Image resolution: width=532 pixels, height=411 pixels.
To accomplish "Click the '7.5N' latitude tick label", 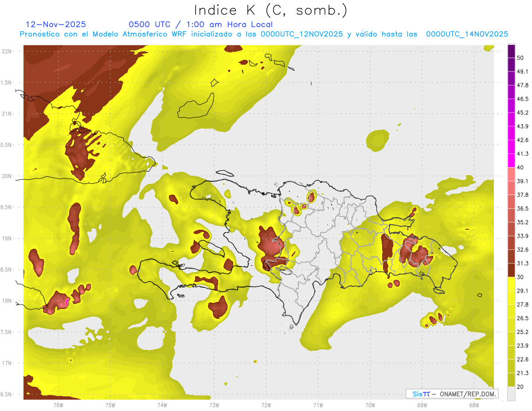I will (x=7, y=332).
